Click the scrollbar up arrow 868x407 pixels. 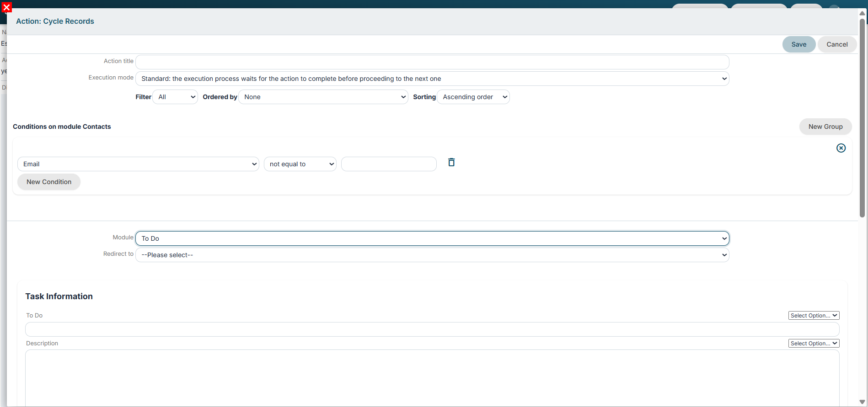click(x=862, y=13)
